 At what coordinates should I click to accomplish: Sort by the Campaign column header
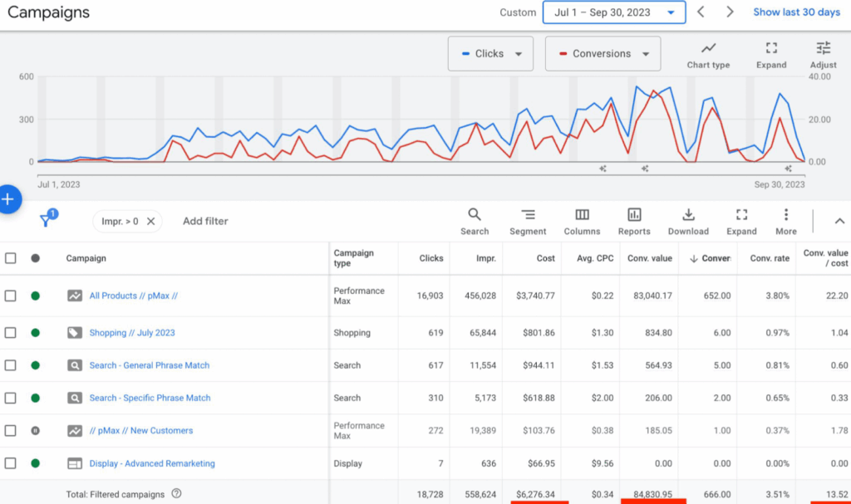pyautogui.click(x=86, y=258)
